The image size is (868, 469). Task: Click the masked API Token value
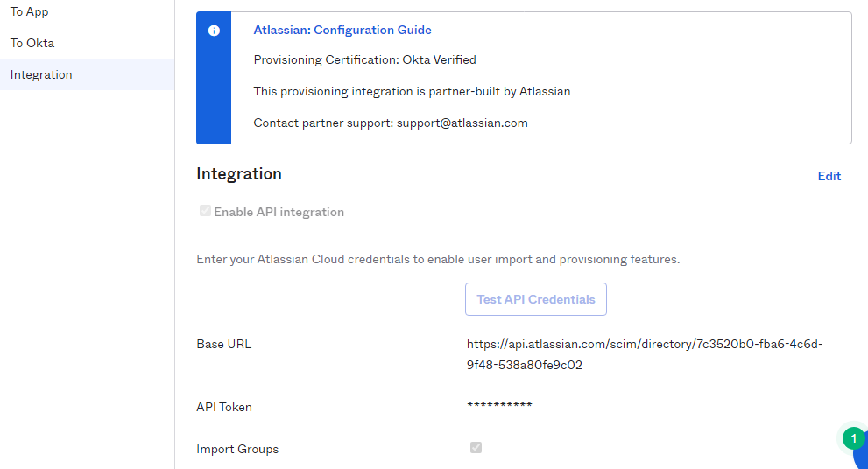(499, 405)
